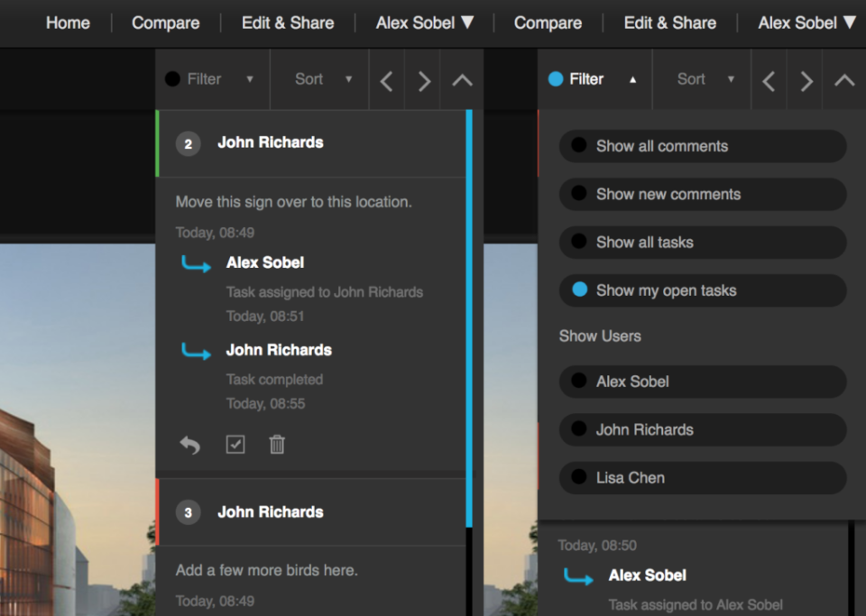
Task: Select Show all tasks option
Action: point(703,243)
